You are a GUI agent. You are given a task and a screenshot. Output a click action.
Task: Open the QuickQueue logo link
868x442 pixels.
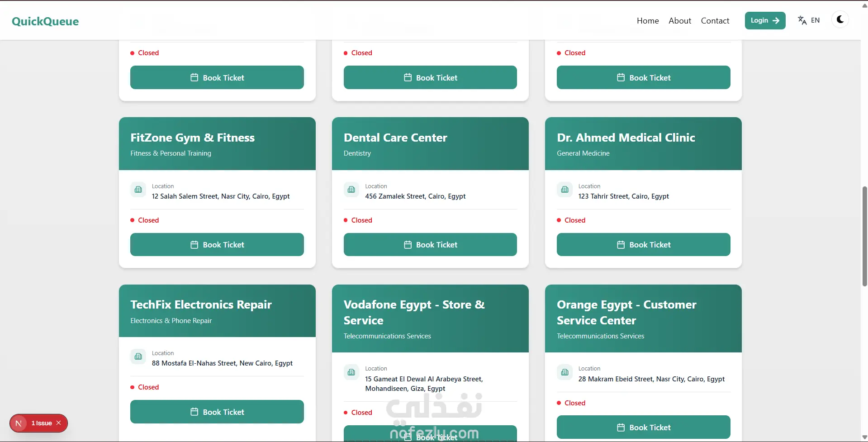point(45,21)
